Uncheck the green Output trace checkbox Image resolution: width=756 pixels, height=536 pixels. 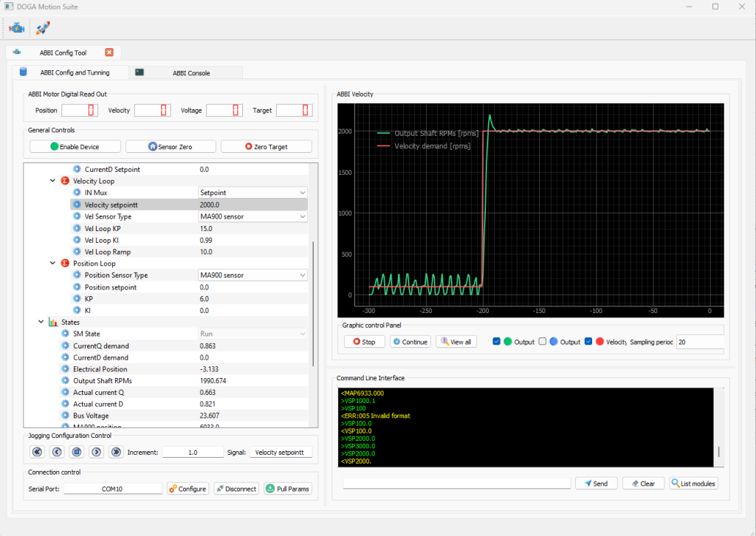point(496,341)
